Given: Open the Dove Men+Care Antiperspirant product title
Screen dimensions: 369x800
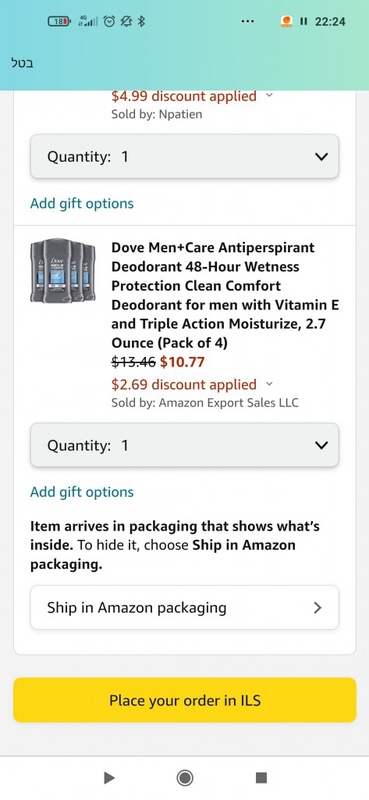Looking at the screenshot, I should click(225, 295).
